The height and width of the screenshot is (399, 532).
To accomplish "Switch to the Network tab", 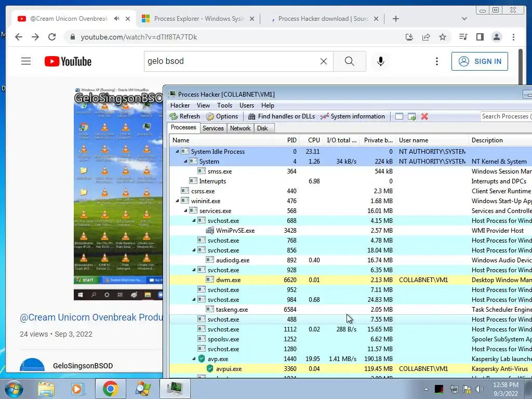I will tap(240, 128).
